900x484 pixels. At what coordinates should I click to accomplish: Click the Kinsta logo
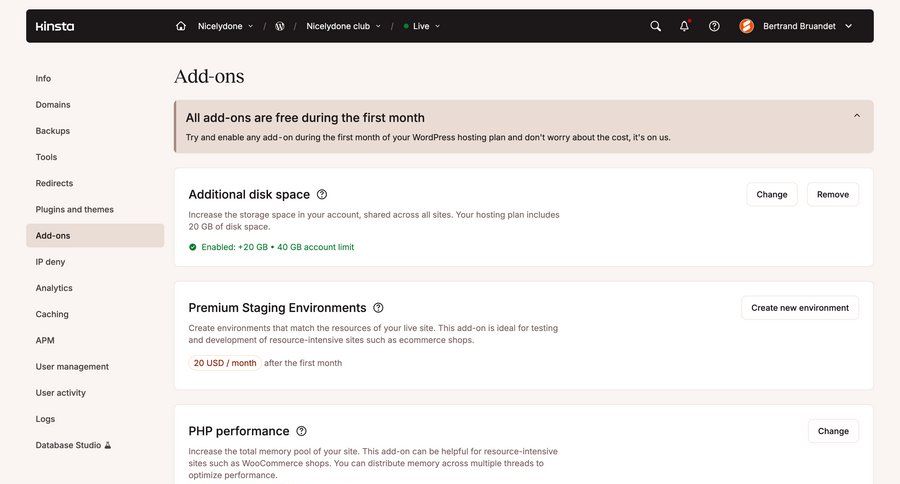point(55,26)
